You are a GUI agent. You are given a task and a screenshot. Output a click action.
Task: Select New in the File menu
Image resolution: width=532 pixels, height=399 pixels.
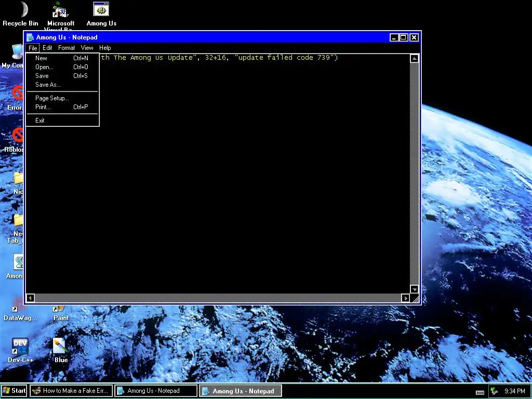62,58
